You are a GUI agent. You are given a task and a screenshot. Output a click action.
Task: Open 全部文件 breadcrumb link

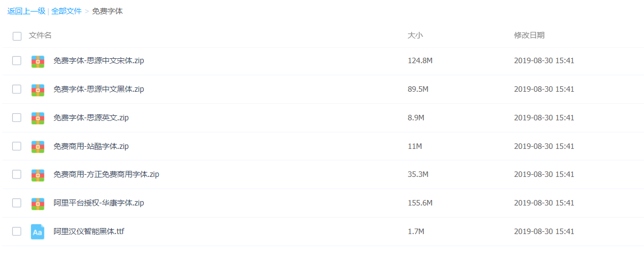[66, 12]
